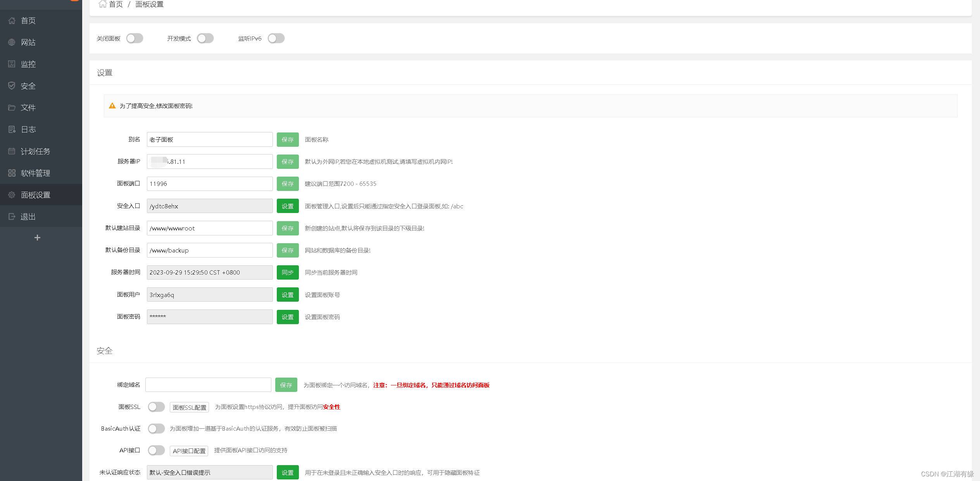Open the 退出 logout menu item

[x=28, y=216]
